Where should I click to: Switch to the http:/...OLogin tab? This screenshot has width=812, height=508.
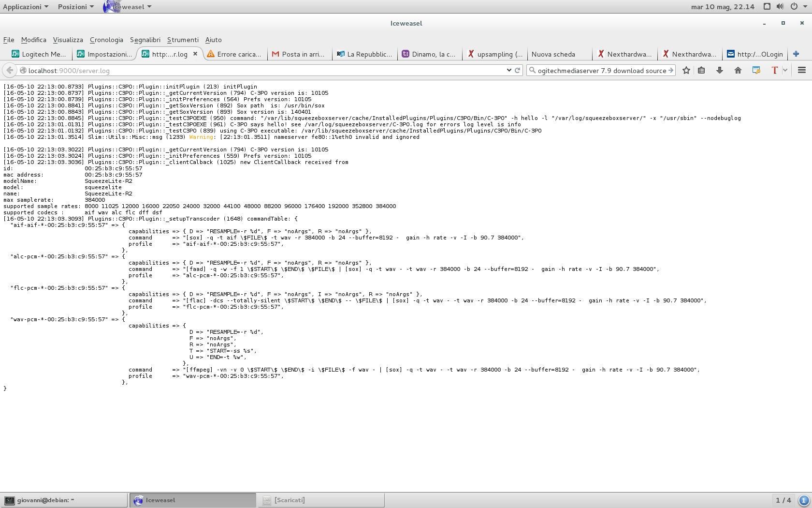tap(754, 54)
